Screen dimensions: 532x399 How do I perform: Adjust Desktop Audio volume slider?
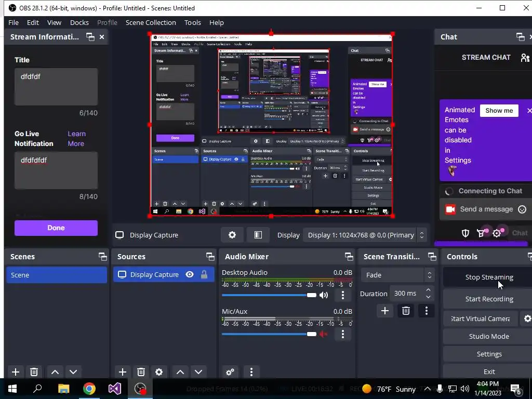point(269,295)
